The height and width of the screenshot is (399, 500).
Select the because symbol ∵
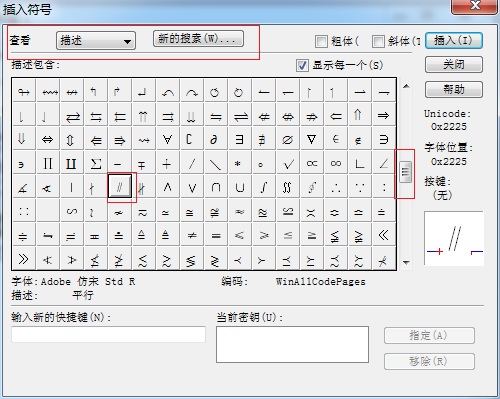coord(359,187)
